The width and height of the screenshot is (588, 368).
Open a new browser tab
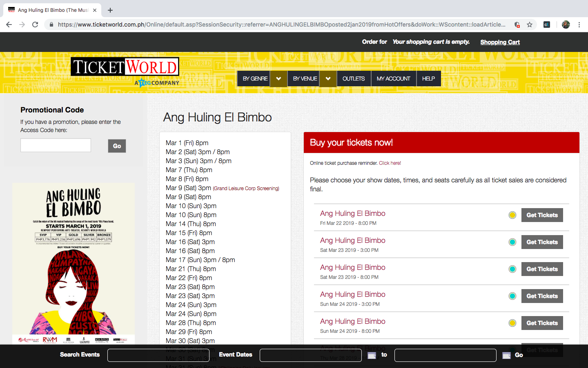click(110, 10)
